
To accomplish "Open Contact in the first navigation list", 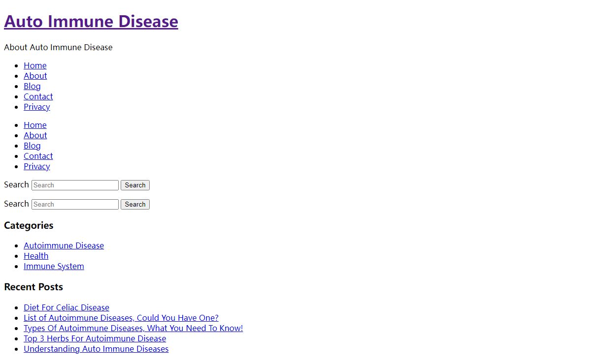I will 38,96.
